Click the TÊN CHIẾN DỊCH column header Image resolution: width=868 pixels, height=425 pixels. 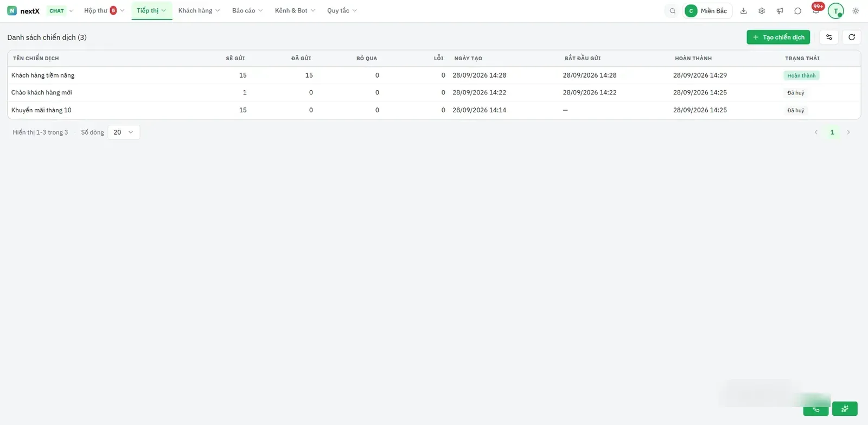pos(36,59)
